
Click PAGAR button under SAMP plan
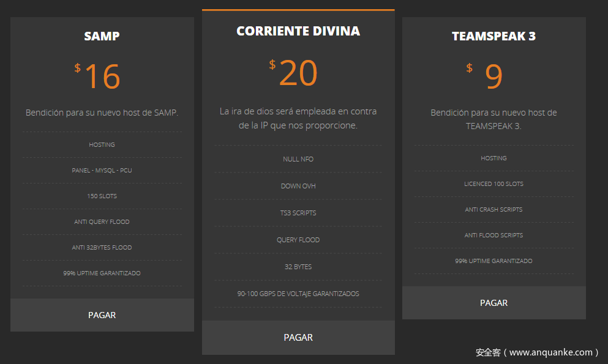click(x=102, y=315)
